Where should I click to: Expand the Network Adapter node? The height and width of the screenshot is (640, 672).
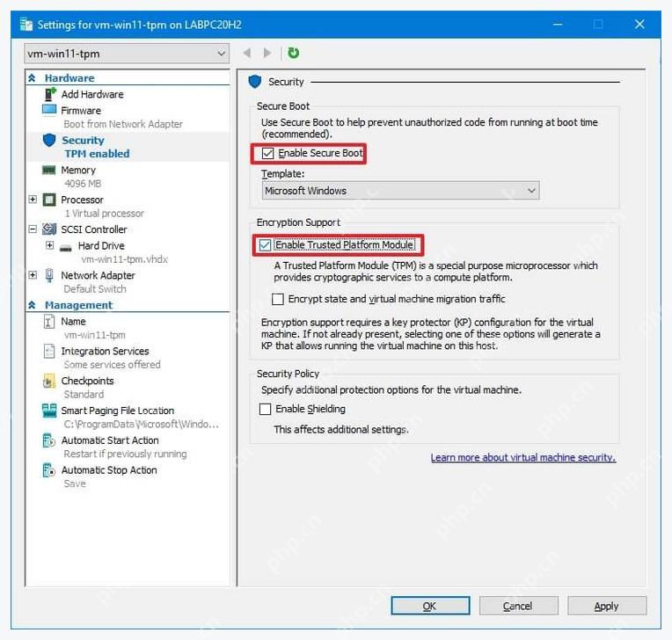(33, 274)
